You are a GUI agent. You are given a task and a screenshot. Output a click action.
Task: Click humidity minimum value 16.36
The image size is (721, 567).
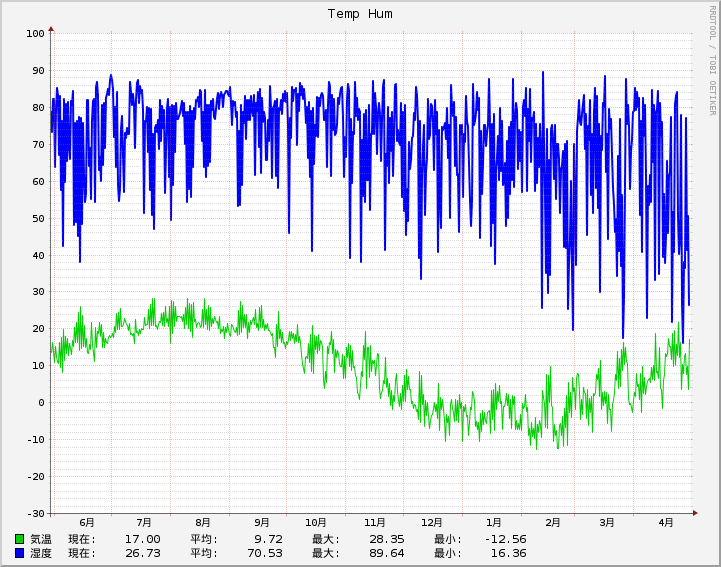(x=509, y=553)
